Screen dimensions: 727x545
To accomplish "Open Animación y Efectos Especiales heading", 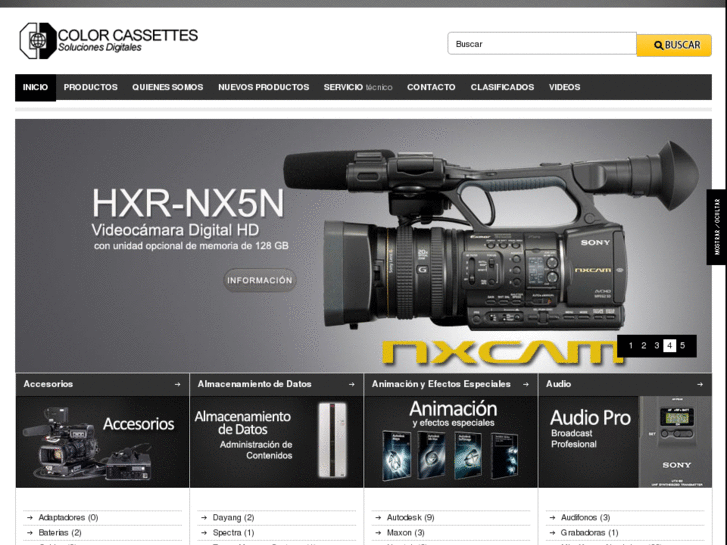I will pos(441,384).
